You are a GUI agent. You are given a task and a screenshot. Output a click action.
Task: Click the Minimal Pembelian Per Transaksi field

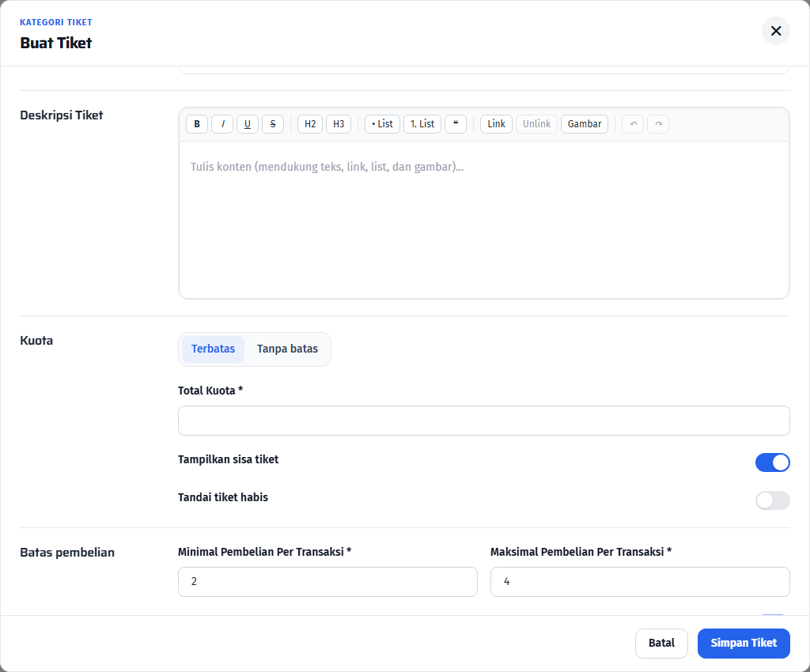(x=327, y=582)
